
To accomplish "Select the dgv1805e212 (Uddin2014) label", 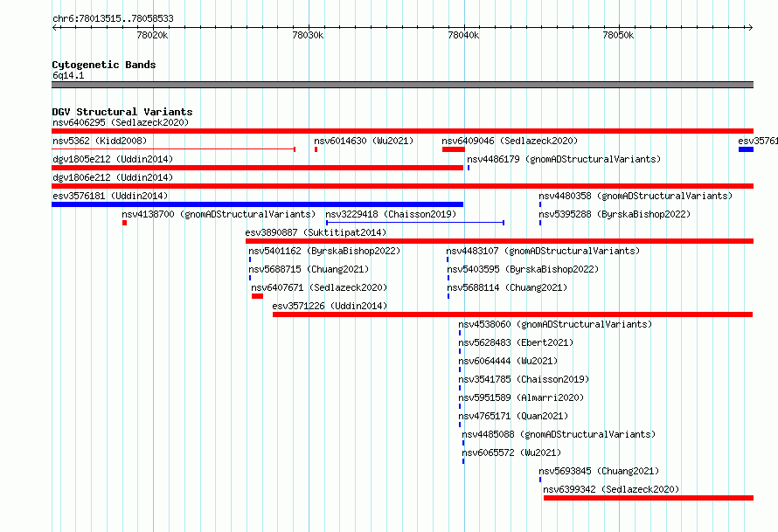I will [113, 159].
